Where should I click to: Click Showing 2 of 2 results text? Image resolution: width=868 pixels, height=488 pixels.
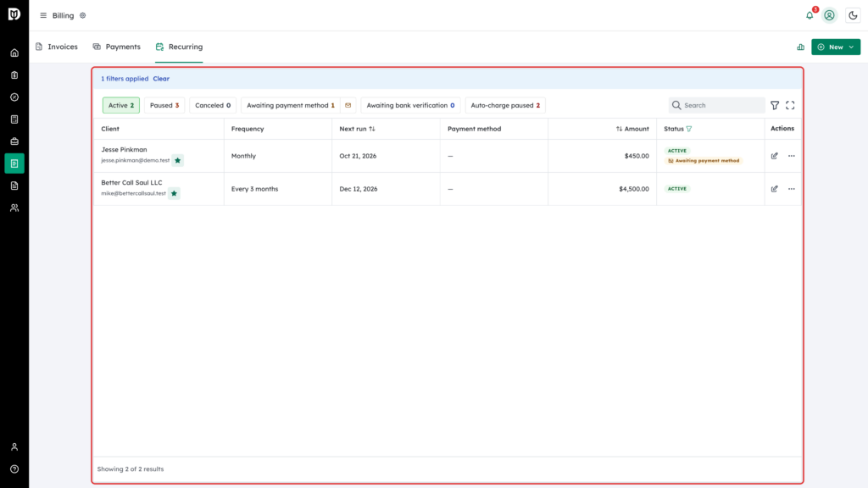pos(131,469)
